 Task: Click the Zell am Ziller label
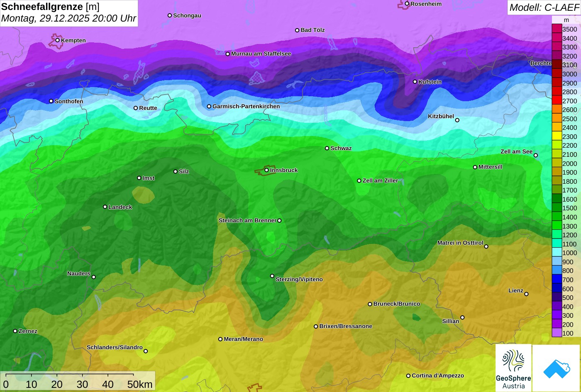click(380, 180)
